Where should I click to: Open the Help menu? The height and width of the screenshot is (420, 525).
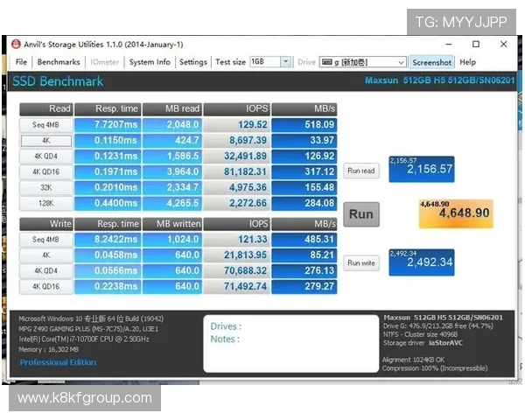pyautogui.click(x=468, y=62)
